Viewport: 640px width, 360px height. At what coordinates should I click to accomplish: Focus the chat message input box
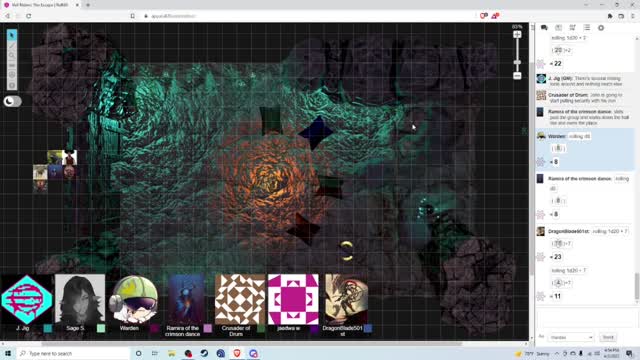pyautogui.click(x=586, y=319)
